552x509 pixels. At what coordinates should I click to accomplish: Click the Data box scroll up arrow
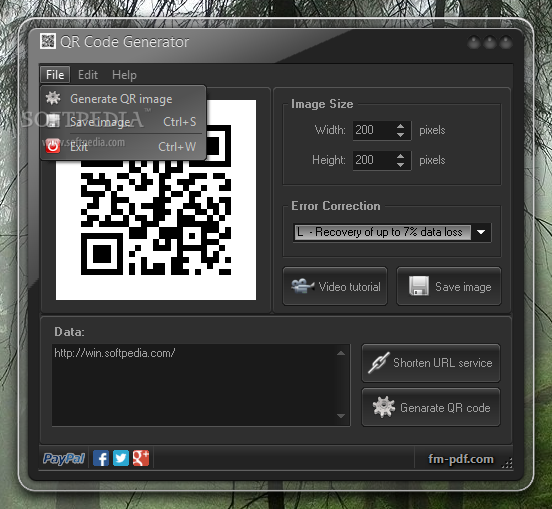pos(341,353)
